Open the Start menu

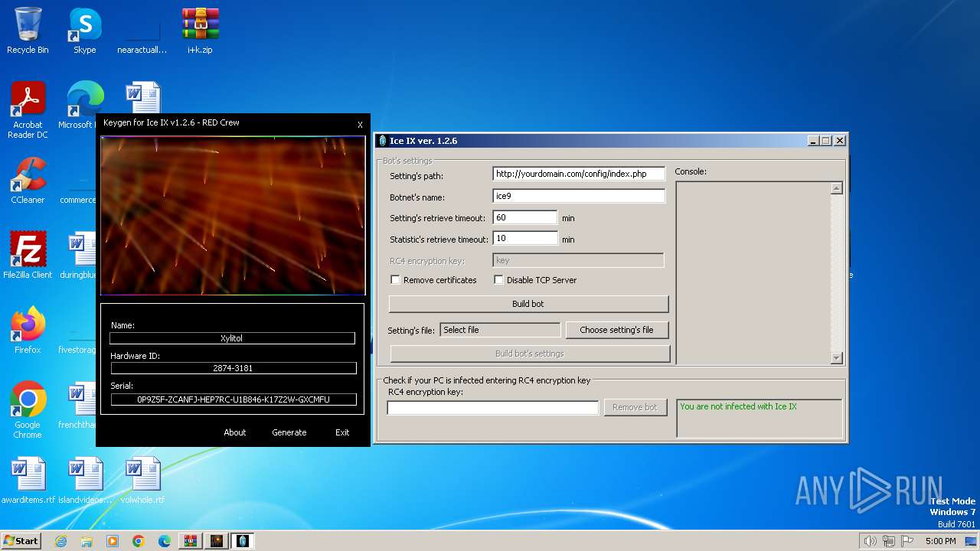pyautogui.click(x=21, y=541)
